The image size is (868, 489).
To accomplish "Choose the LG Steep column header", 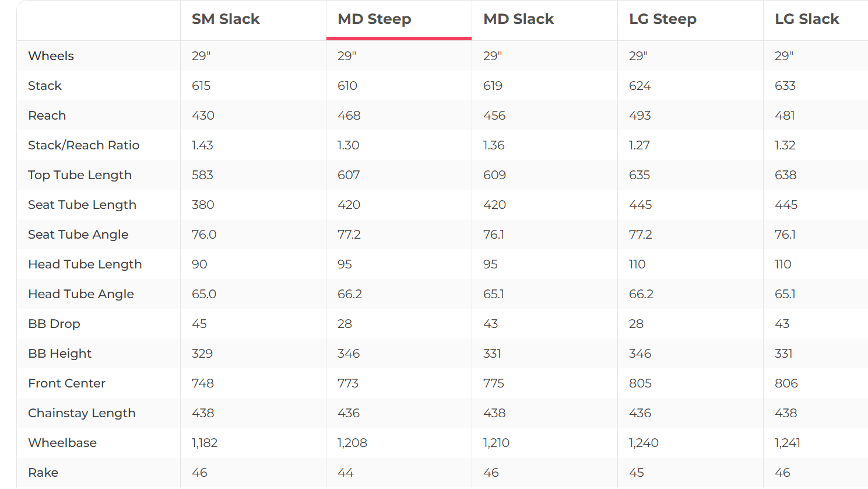I will point(663,19).
